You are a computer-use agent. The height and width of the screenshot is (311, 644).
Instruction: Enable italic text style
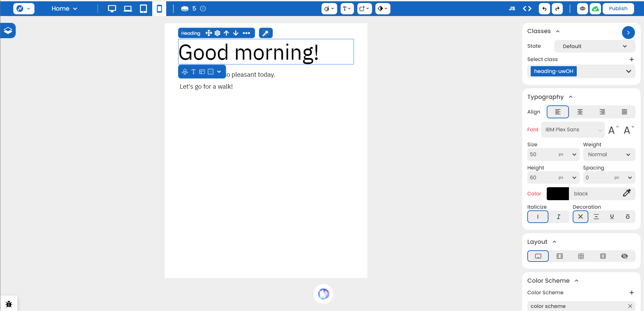click(559, 217)
